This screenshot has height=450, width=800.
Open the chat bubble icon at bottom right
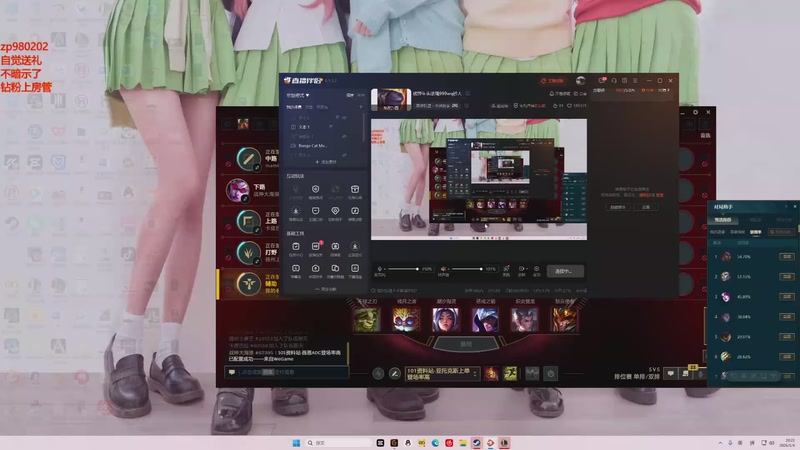tap(670, 374)
